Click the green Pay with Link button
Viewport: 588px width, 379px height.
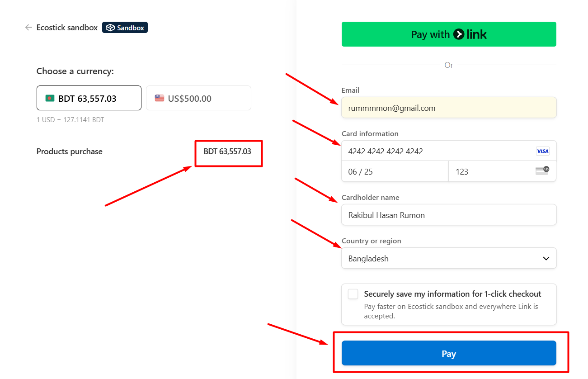(x=449, y=34)
